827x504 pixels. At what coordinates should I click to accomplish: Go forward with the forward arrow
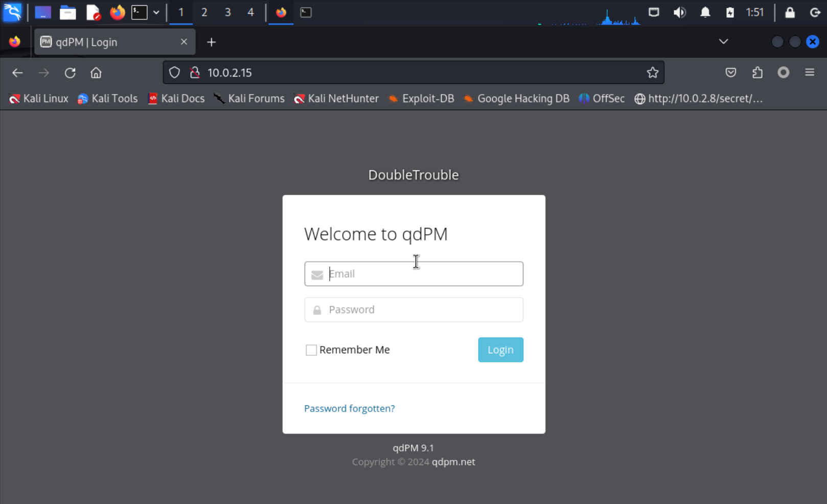pyautogui.click(x=44, y=73)
